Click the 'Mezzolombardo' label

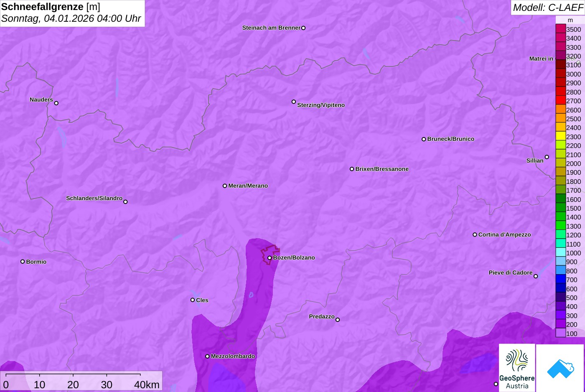(x=233, y=356)
